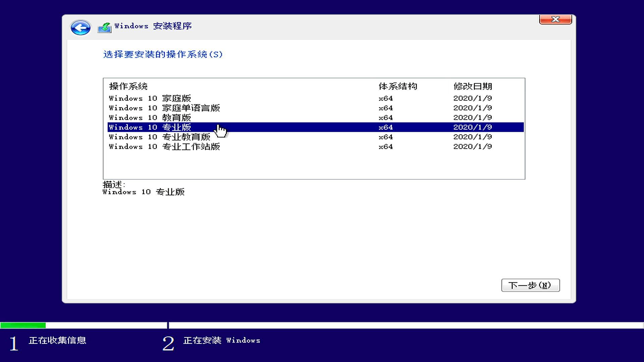Click the back arrow navigation icon

[80, 28]
